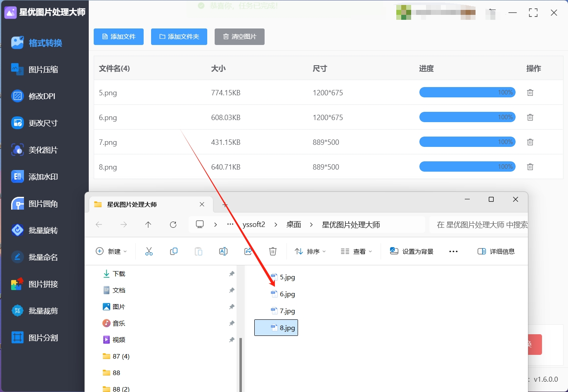Select 8.jpg in the Explorer window

[276, 328]
